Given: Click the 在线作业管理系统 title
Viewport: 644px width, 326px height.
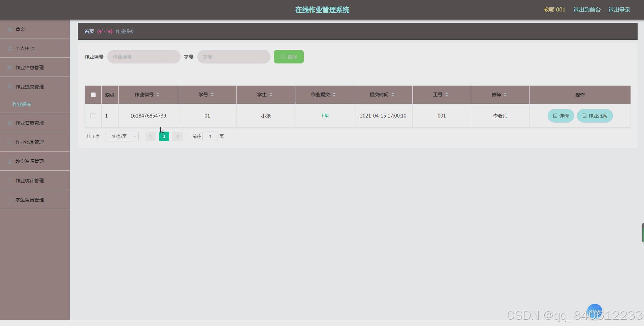Looking at the screenshot, I should tap(322, 10).
